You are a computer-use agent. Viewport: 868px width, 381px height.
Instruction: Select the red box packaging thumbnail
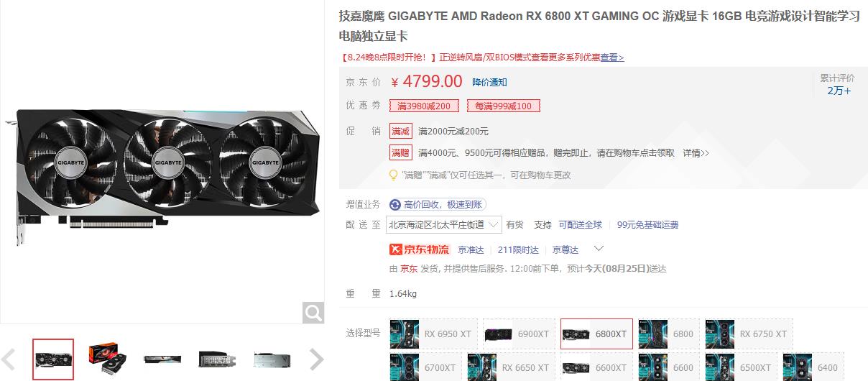pos(107,358)
